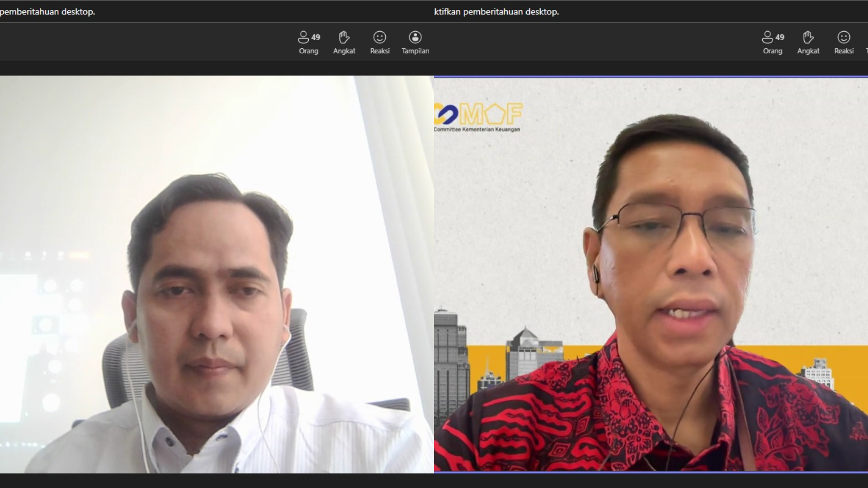Open Reaksi reactions in right Teams window
This screenshot has width=868, height=488.
pyautogui.click(x=844, y=42)
